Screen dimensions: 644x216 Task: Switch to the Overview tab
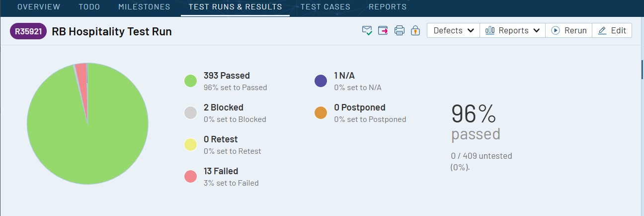coord(39,7)
